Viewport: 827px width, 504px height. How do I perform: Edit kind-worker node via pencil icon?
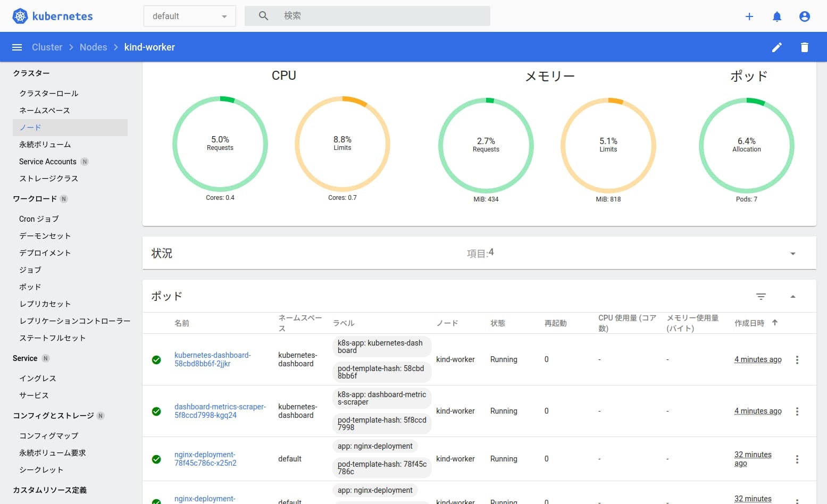pos(777,47)
